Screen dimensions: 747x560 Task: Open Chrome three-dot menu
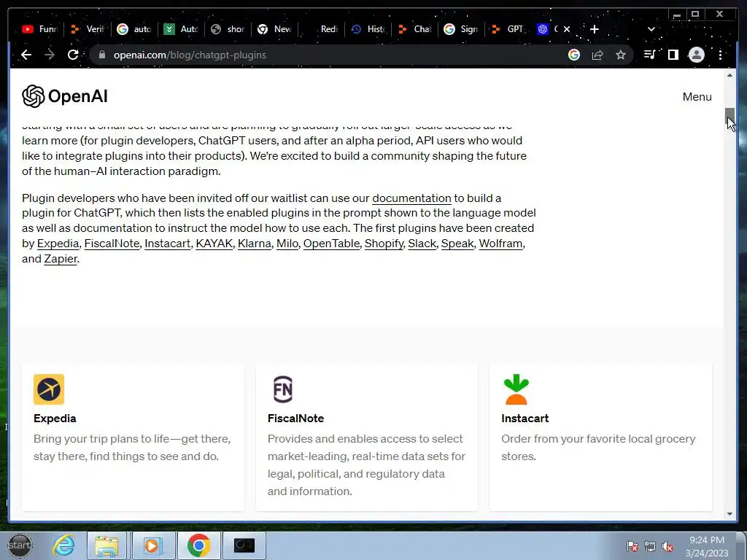720,55
